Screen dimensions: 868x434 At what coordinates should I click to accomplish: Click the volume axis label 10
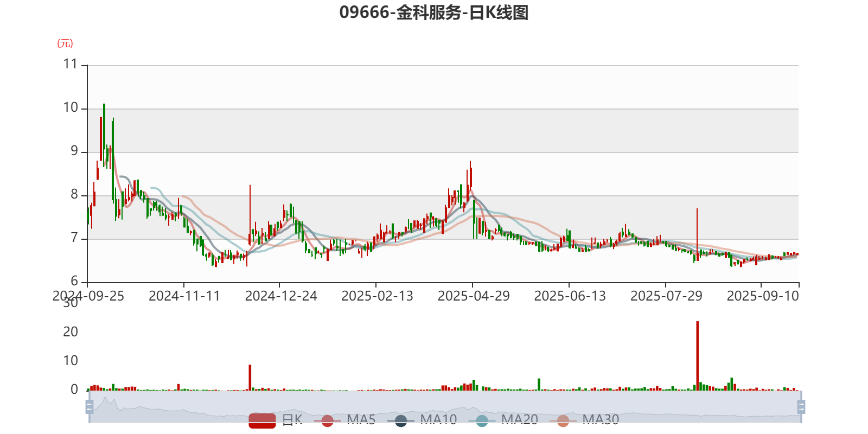[71, 360]
